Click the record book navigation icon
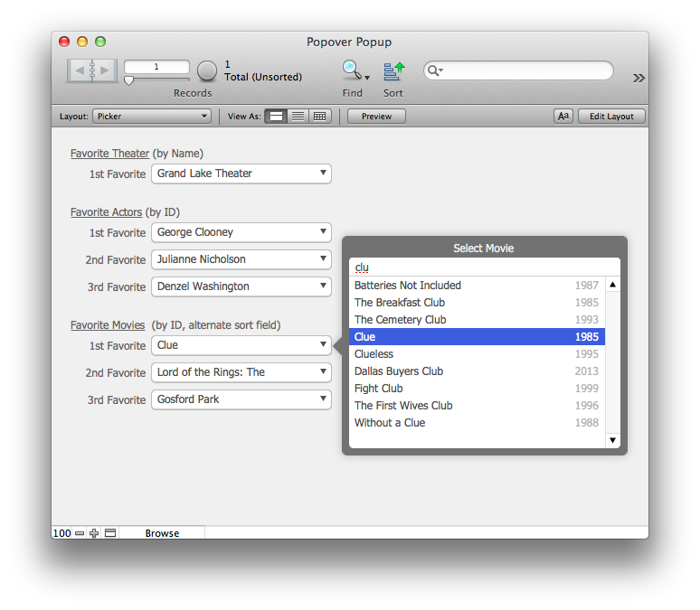 92,70
